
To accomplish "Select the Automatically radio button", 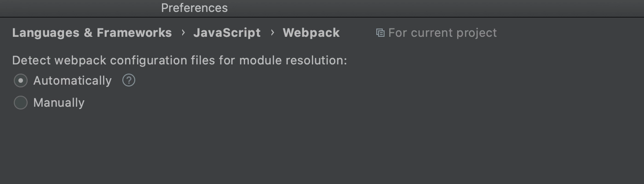I will pos(21,80).
